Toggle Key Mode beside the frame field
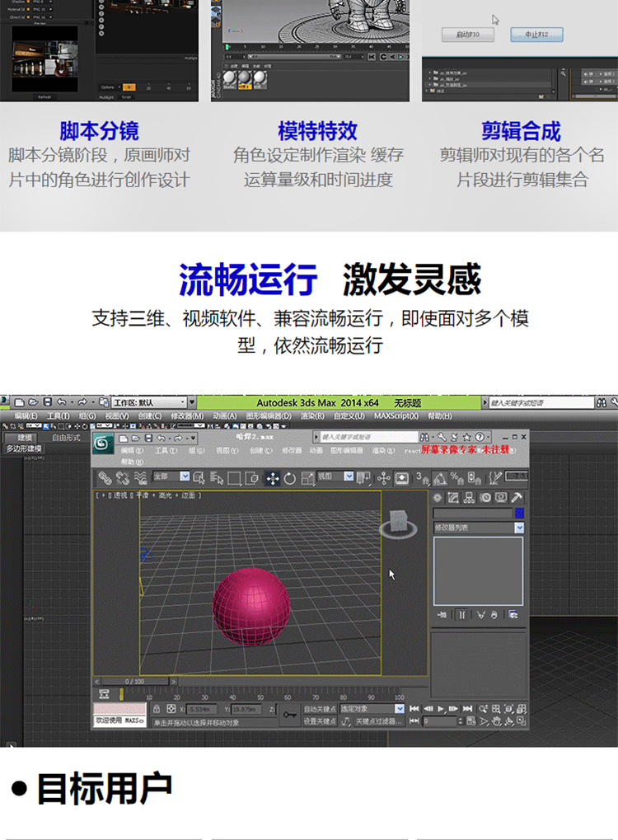Viewport: 618px width, 840px height. coord(414,721)
